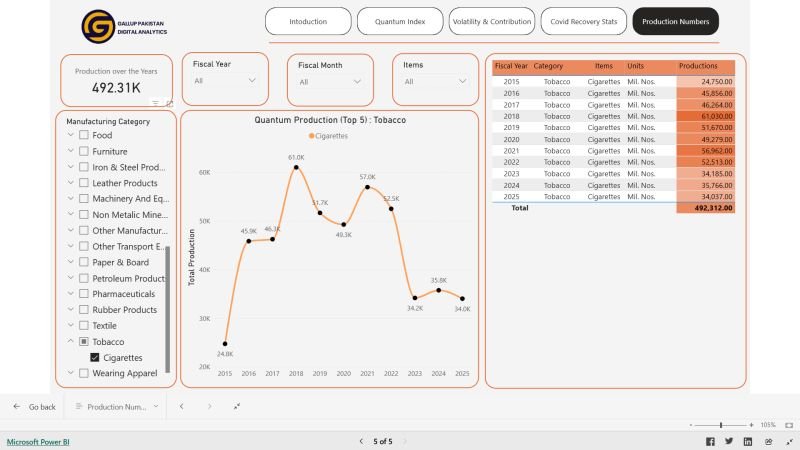The width and height of the screenshot is (800, 450).
Task: Open the Fiscal Year dropdown
Action: click(x=225, y=80)
